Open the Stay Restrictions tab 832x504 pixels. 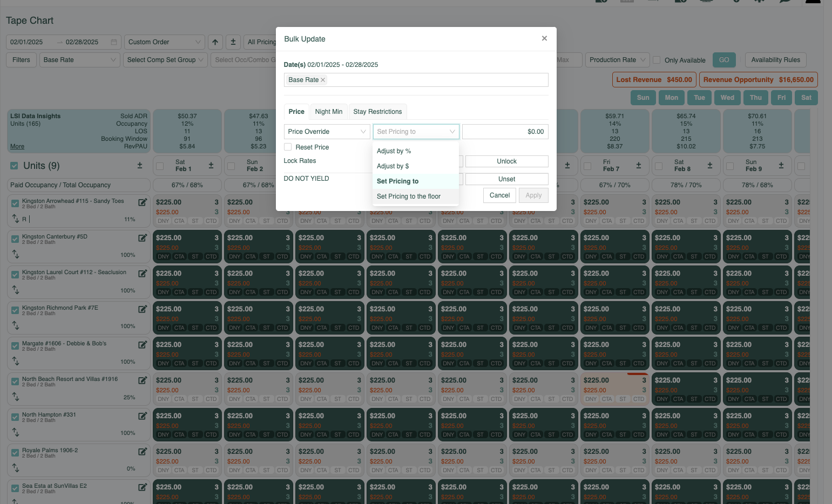tap(377, 112)
